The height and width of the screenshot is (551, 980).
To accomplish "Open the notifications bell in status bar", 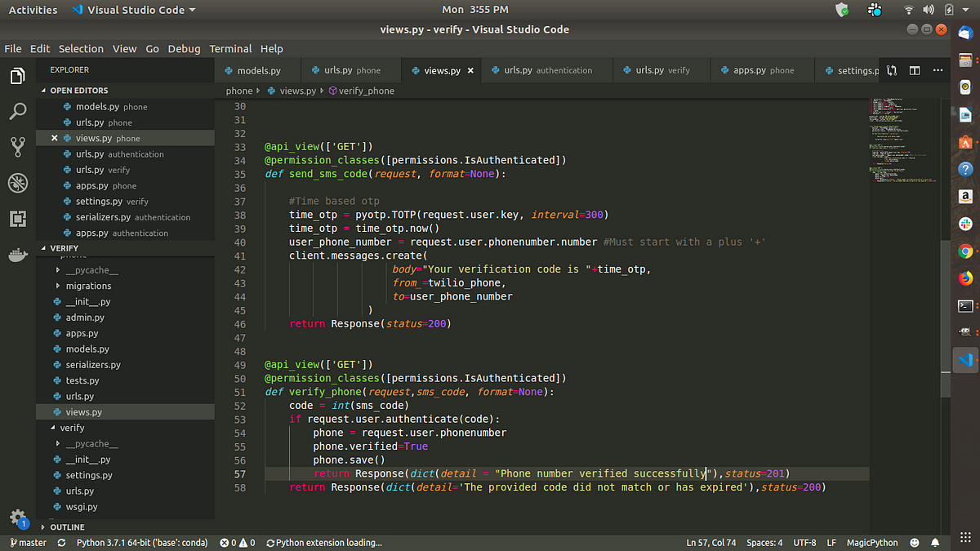I will 935,543.
